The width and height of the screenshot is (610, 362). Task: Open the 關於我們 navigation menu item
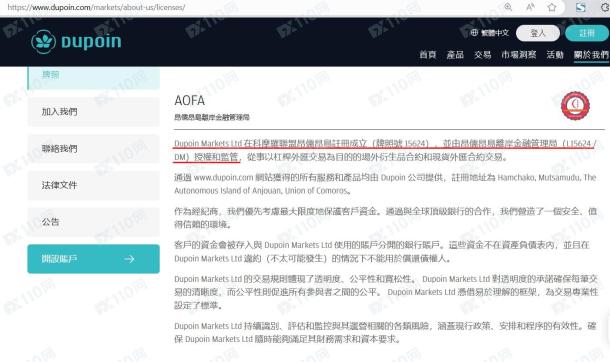click(591, 55)
